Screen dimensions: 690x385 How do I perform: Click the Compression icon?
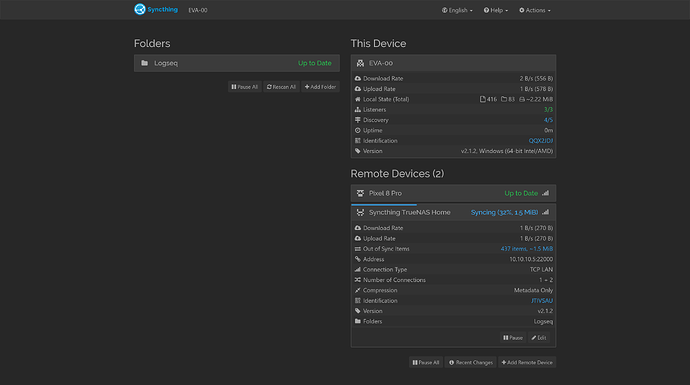point(358,290)
